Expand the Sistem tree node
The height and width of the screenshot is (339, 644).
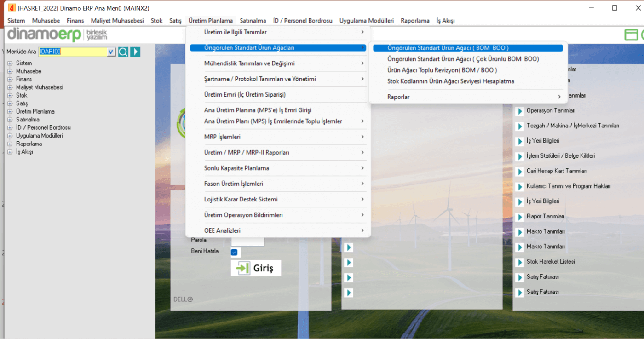click(x=10, y=63)
